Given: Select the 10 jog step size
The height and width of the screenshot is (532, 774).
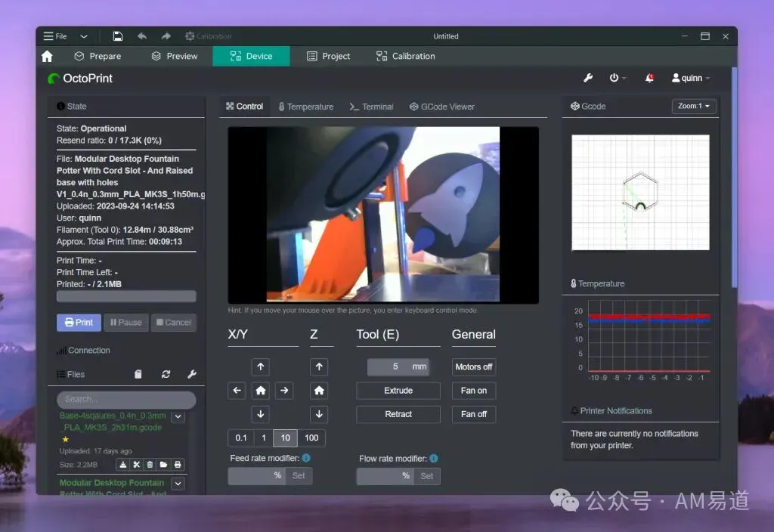Looking at the screenshot, I should click(285, 438).
